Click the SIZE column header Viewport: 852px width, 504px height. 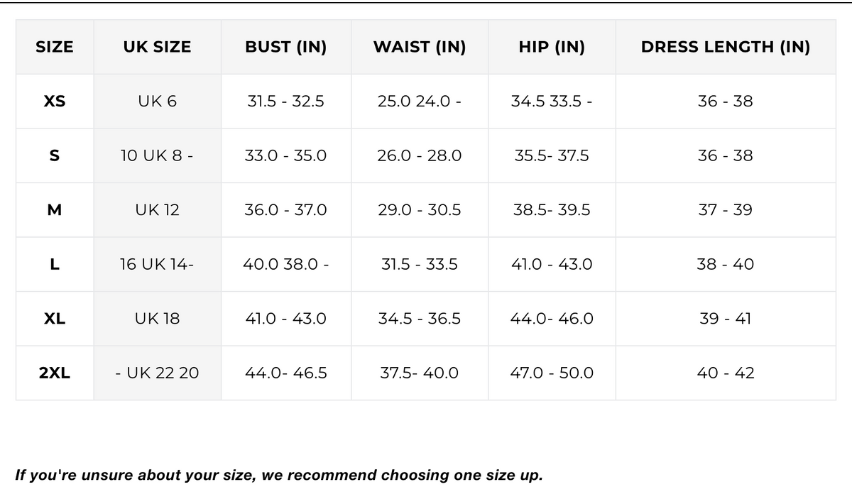click(x=55, y=47)
